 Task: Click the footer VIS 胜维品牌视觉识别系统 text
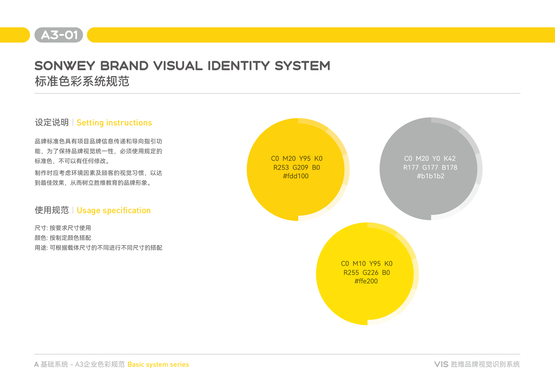[477, 364]
